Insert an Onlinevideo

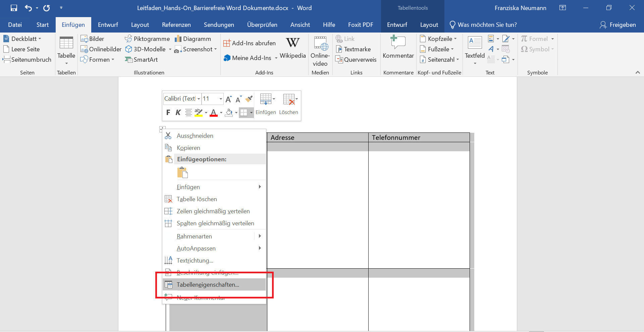click(320, 52)
